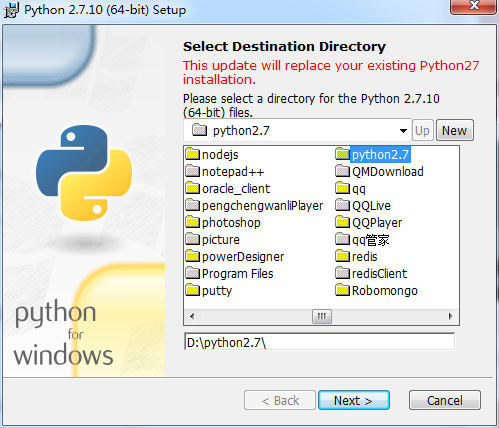This screenshot has height=428, width=499.
Task: Select the "redisClient" folder name
Action: click(x=379, y=274)
